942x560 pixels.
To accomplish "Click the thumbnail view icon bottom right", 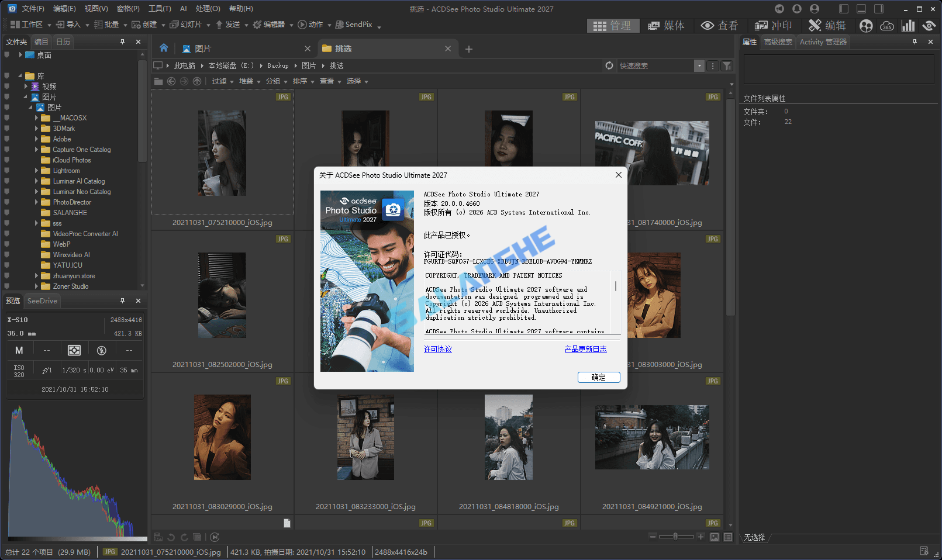I will (715, 537).
